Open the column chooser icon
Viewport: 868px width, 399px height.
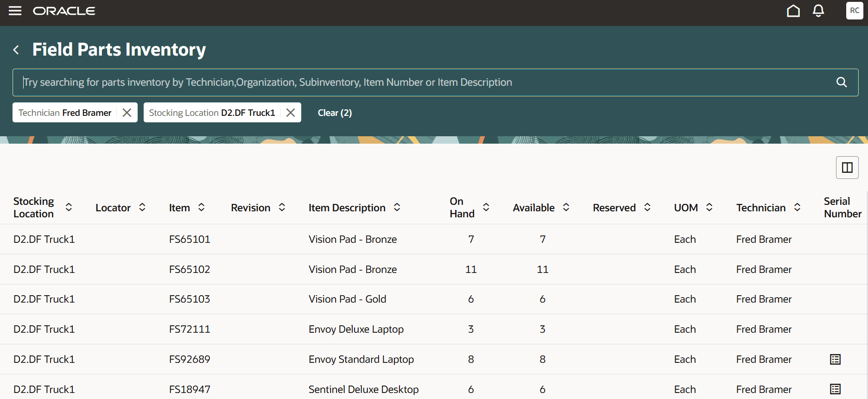click(847, 167)
